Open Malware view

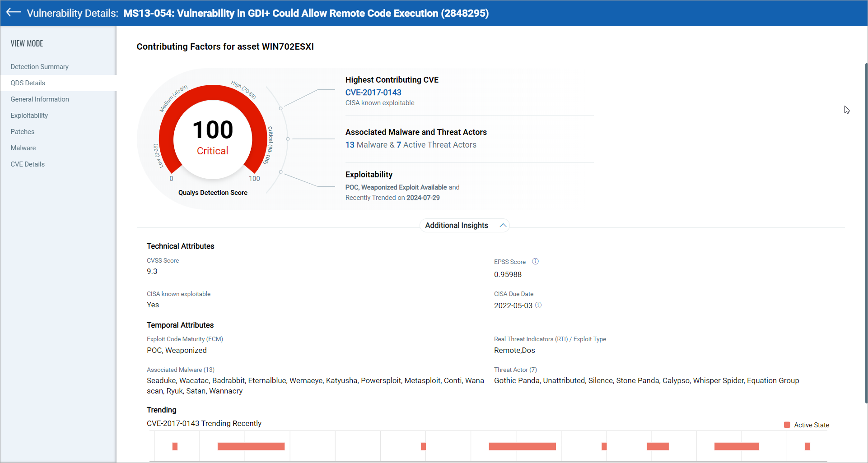tap(23, 148)
